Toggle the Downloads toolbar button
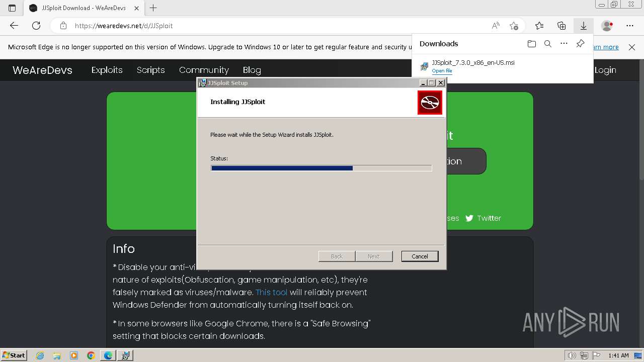 point(584,26)
